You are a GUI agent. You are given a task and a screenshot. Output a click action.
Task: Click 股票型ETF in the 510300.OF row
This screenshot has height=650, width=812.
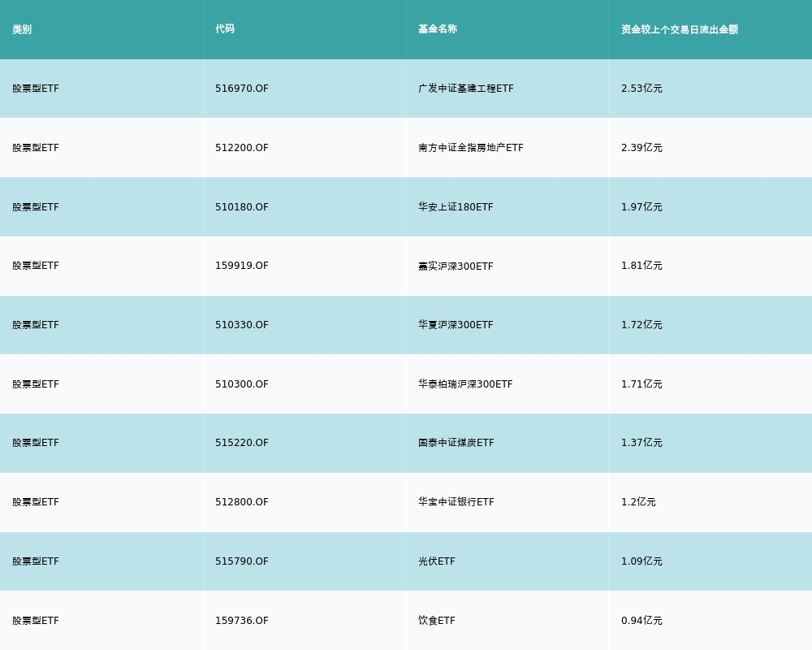[x=36, y=384]
